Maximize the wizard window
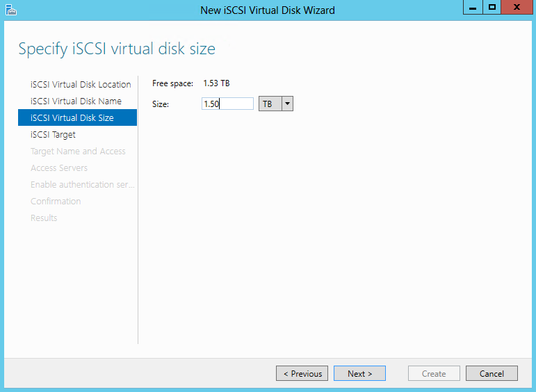Viewport: 536px width, 392px height. (492, 8)
